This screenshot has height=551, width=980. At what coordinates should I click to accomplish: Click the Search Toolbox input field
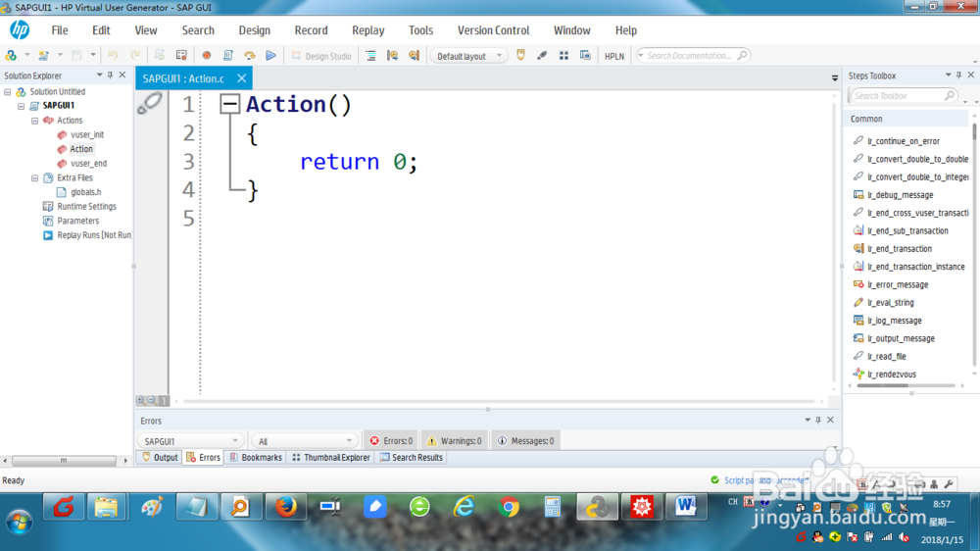tap(902, 96)
